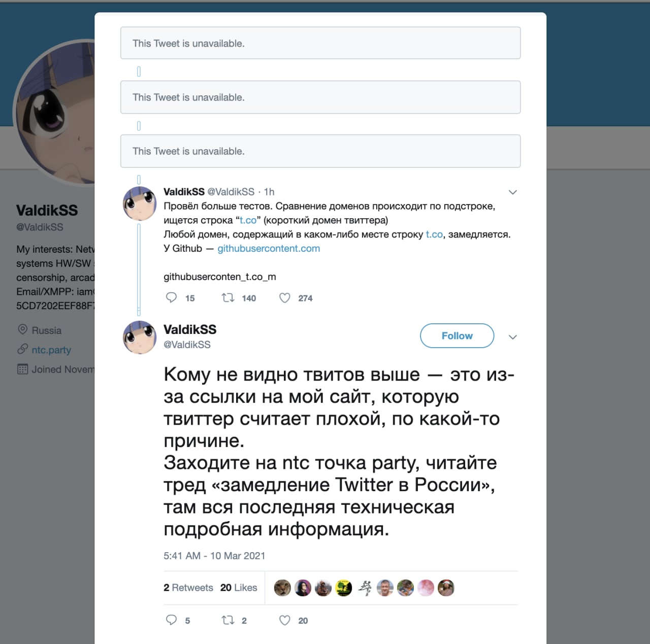This screenshot has height=644, width=650.
Task: Open the first t.co link in the tweet
Action: (248, 220)
